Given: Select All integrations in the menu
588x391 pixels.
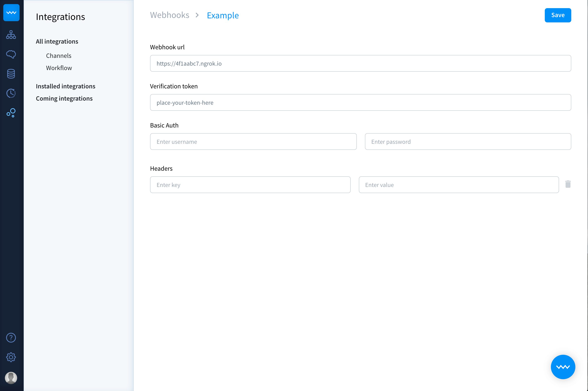Looking at the screenshot, I should (57, 41).
